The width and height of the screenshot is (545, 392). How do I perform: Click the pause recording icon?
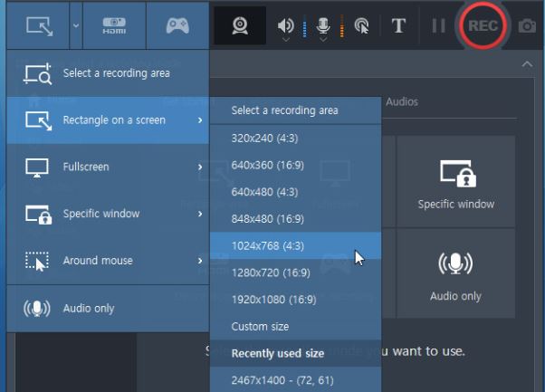coord(438,25)
